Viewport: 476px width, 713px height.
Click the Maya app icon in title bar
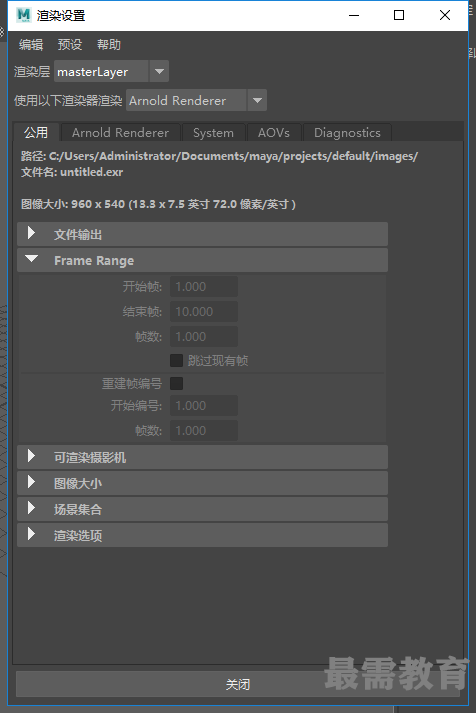tap(23, 15)
